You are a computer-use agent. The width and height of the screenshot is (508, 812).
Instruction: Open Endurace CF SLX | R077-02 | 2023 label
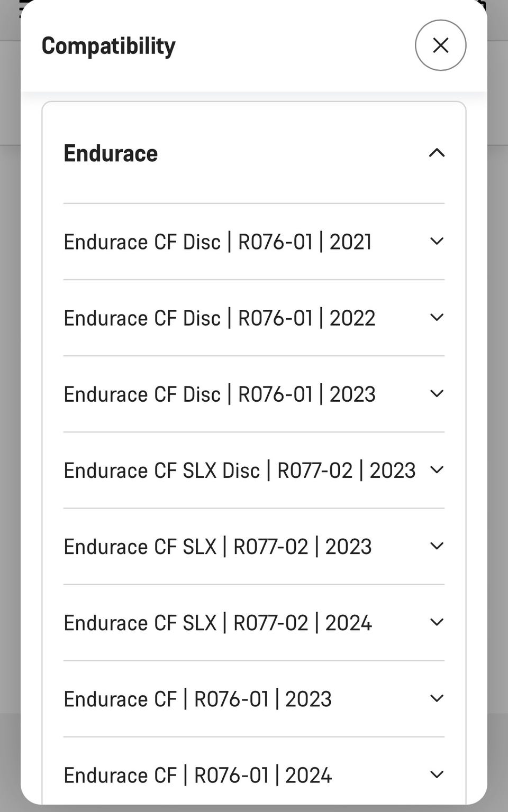tap(217, 547)
